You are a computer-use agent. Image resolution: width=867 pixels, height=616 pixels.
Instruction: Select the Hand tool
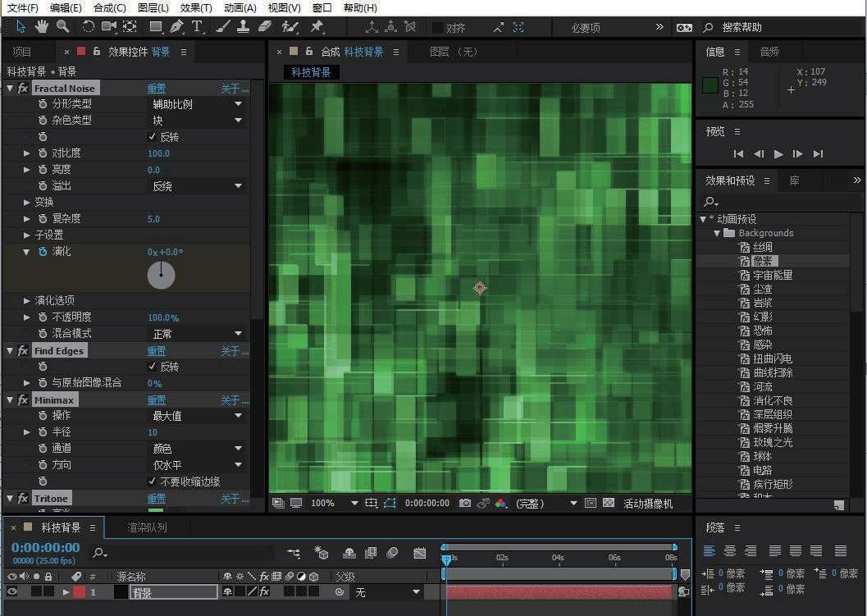pyautogui.click(x=42, y=27)
